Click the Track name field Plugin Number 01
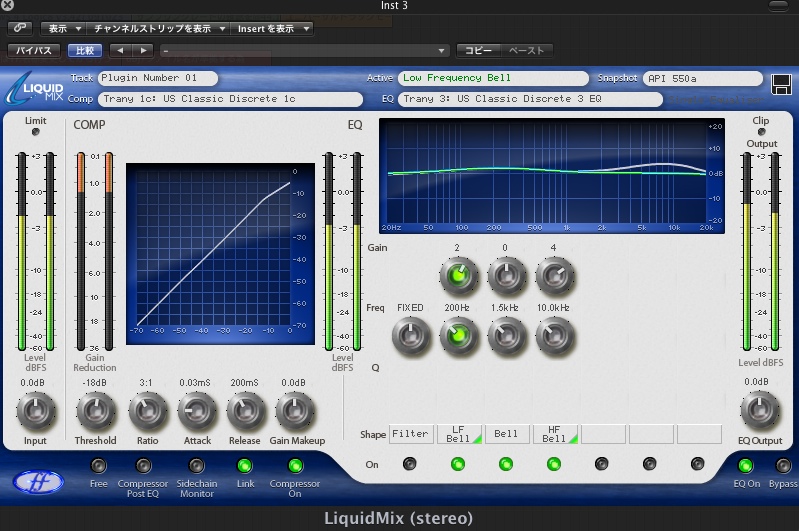 [x=157, y=78]
